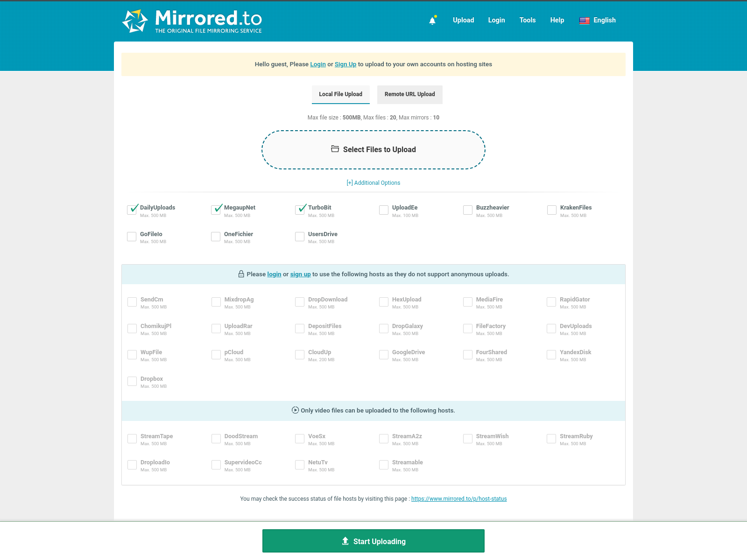
Task: Click the pCloud host label
Action: (x=234, y=352)
